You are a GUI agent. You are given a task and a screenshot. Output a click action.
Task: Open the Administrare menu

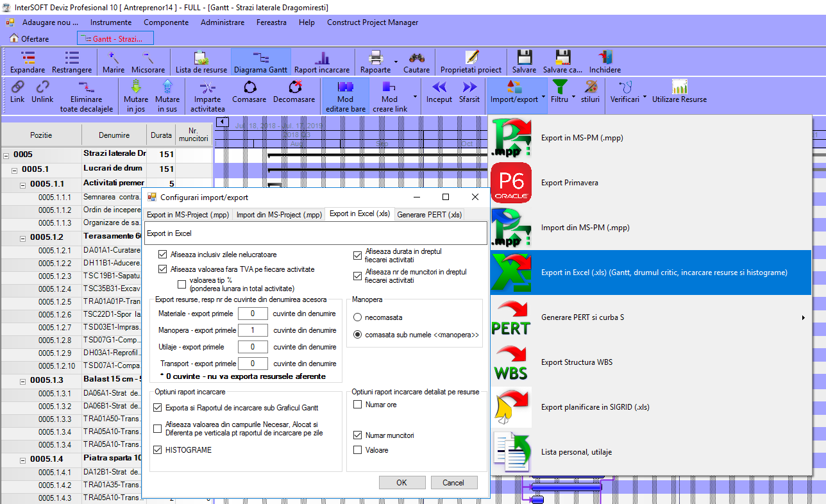tap(223, 22)
